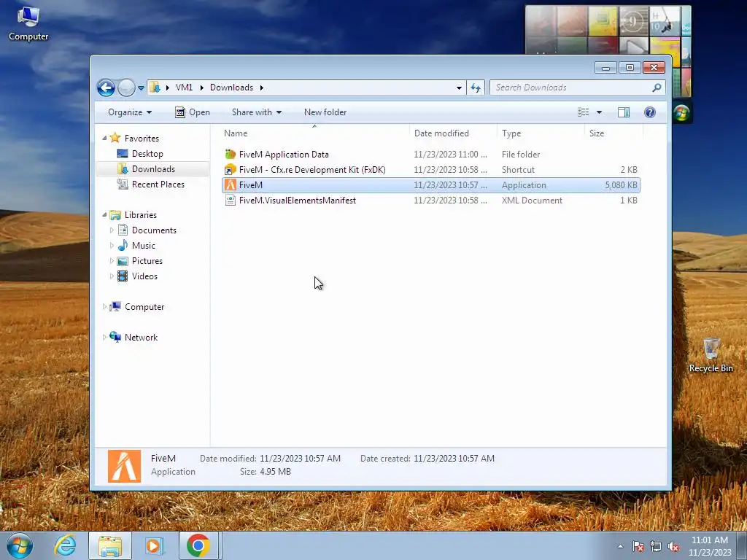Select VM1 in the address breadcrumb
This screenshot has width=747, height=560.
click(x=184, y=87)
